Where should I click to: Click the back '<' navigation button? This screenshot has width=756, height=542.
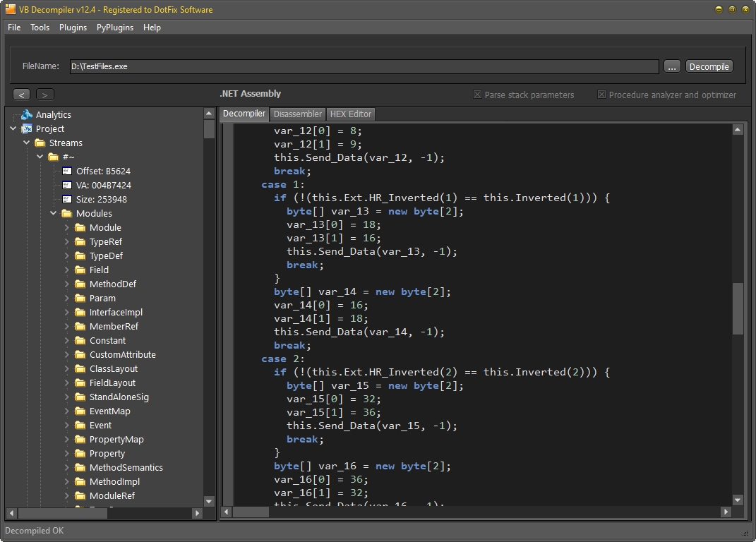(21, 95)
